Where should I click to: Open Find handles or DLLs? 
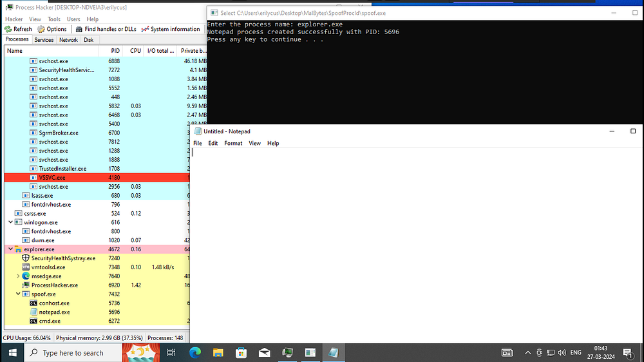pos(106,29)
